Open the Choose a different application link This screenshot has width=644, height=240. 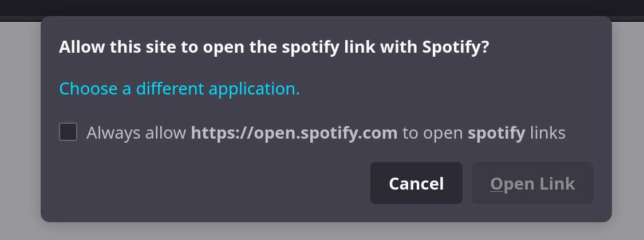(x=179, y=89)
